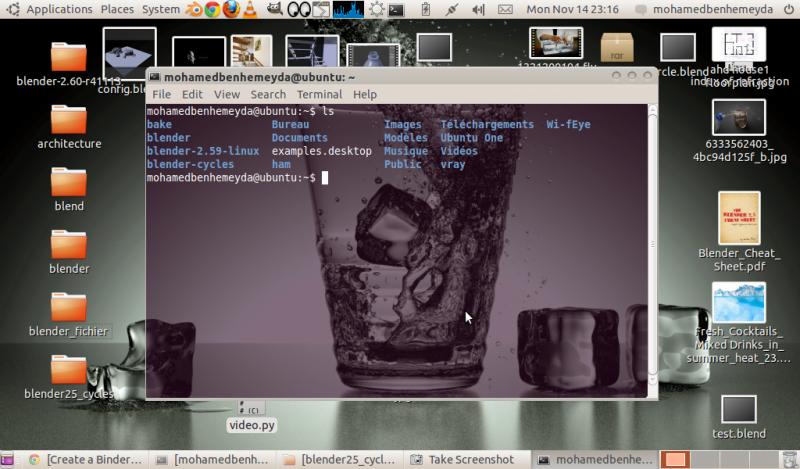Open the blue system monitor graph applet

pos(348,9)
